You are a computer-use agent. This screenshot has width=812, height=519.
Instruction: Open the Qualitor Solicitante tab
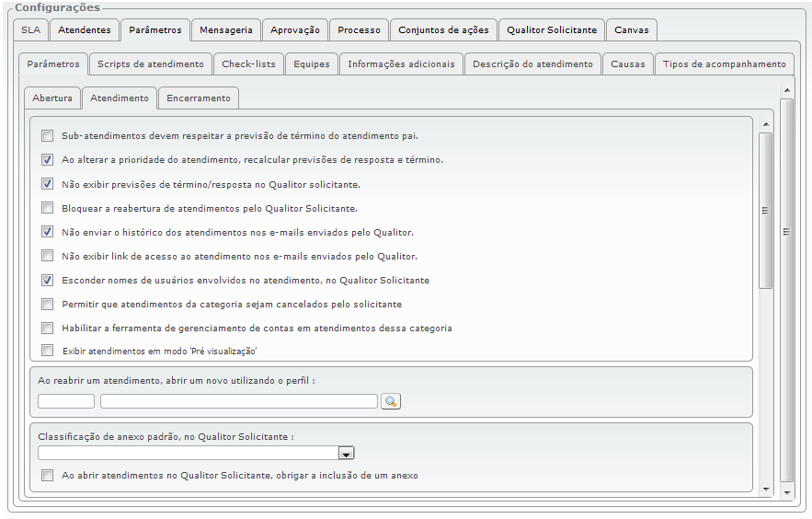(x=552, y=30)
